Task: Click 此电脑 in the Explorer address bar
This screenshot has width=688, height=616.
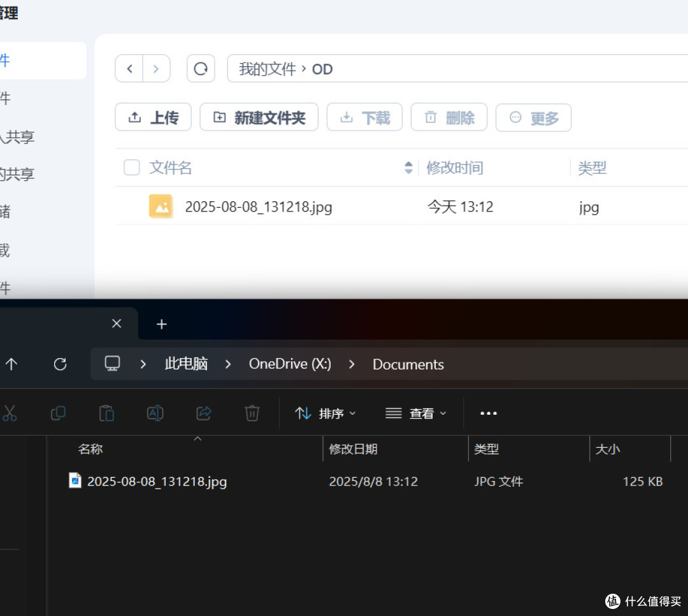Action: coord(186,364)
